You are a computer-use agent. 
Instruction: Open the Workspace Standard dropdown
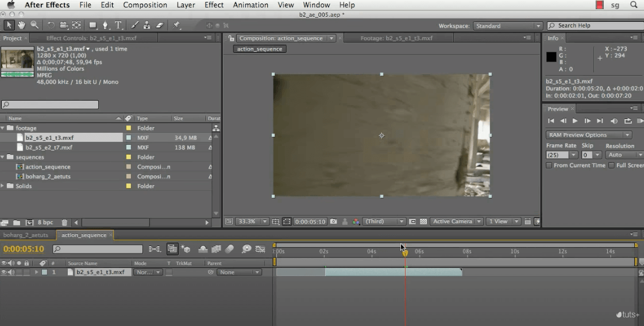click(x=507, y=26)
